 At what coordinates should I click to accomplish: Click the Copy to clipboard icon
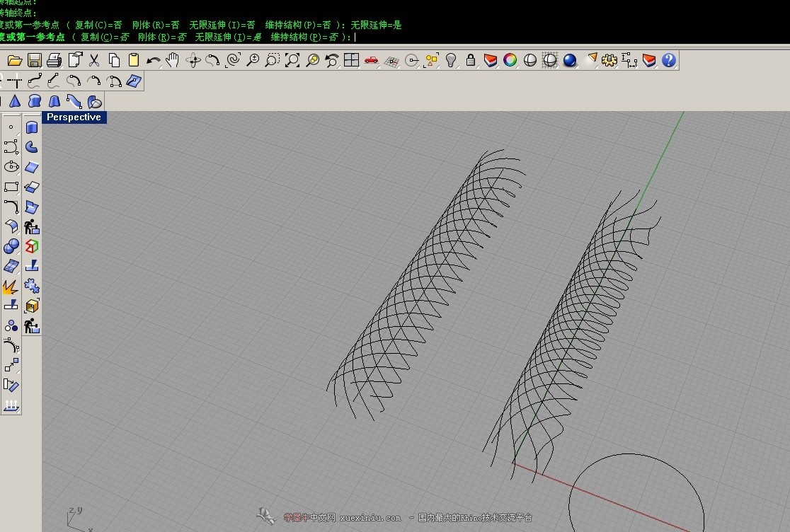(114, 60)
